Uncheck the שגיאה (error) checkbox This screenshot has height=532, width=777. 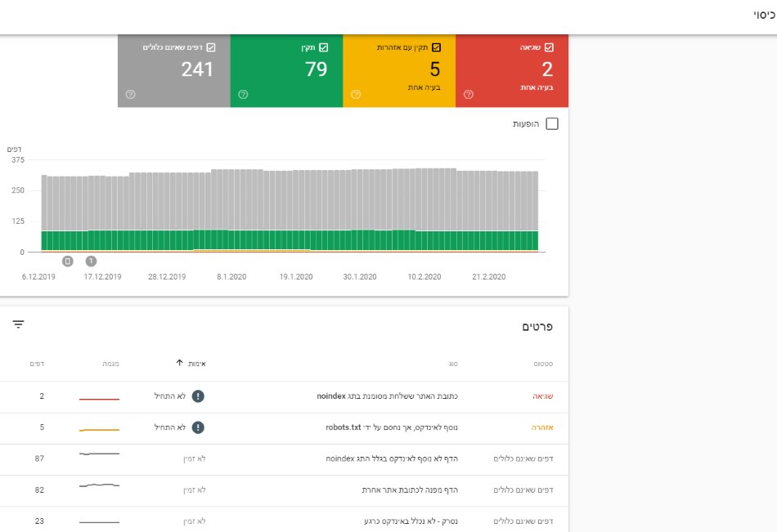(549, 47)
